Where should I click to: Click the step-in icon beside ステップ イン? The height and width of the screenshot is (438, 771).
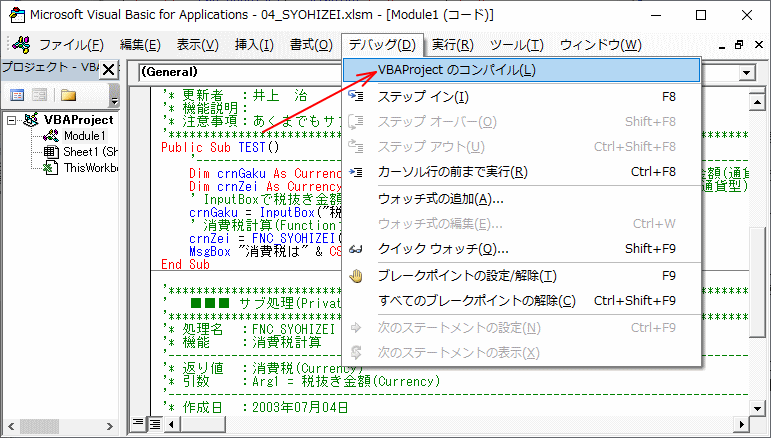tap(356, 96)
